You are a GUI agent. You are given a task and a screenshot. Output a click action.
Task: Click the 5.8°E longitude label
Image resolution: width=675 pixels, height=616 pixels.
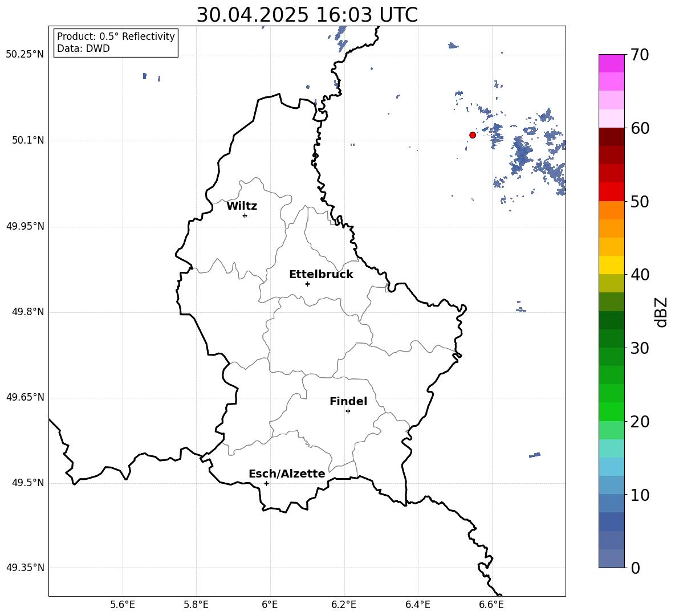point(196,605)
